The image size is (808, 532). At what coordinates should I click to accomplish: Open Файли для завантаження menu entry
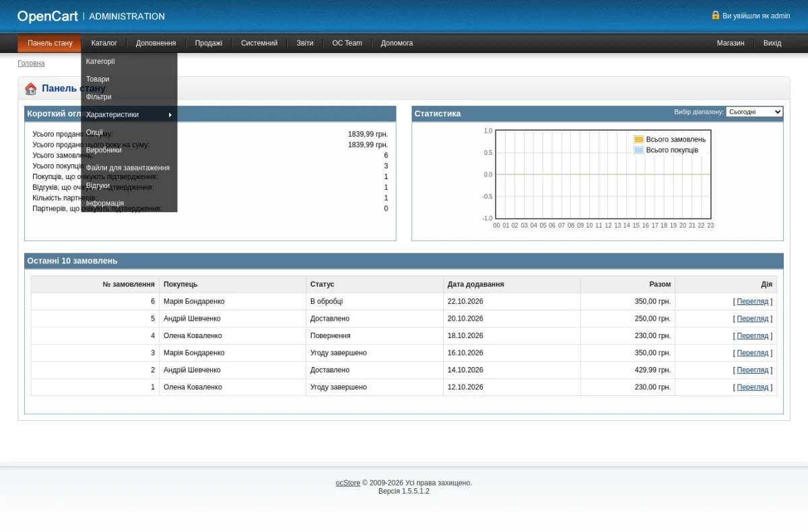[x=129, y=168]
